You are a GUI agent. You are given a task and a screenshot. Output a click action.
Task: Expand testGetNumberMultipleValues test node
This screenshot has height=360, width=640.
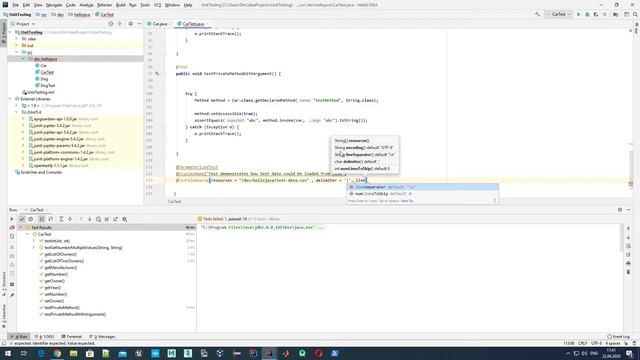34,248
